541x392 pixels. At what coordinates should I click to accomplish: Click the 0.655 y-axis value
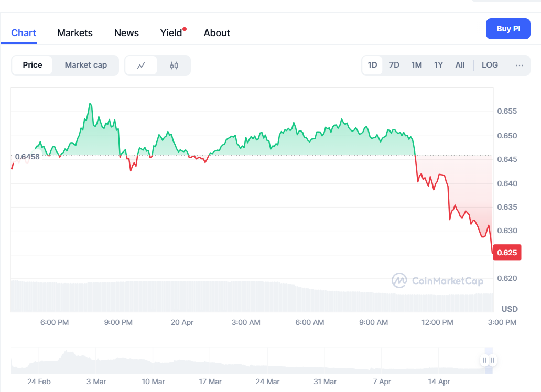click(507, 112)
